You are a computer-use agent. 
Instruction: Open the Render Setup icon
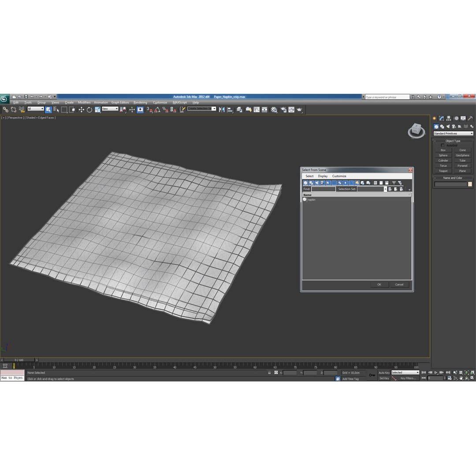click(283, 110)
